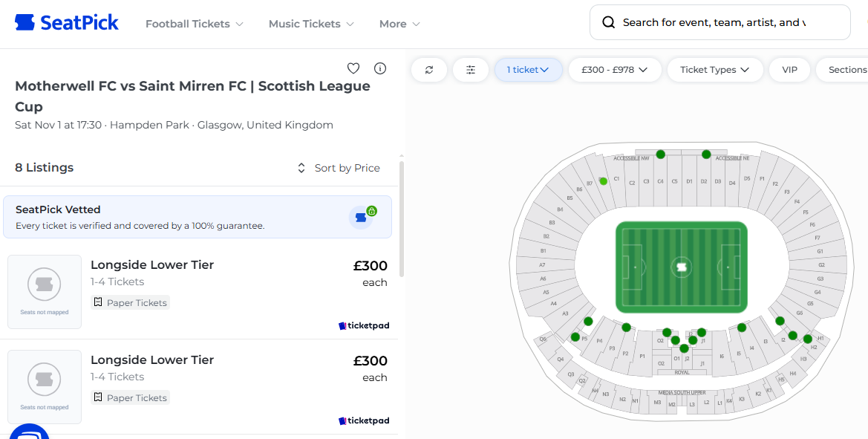
Task: Open the £300 - £978 price dropdown
Action: (615, 70)
